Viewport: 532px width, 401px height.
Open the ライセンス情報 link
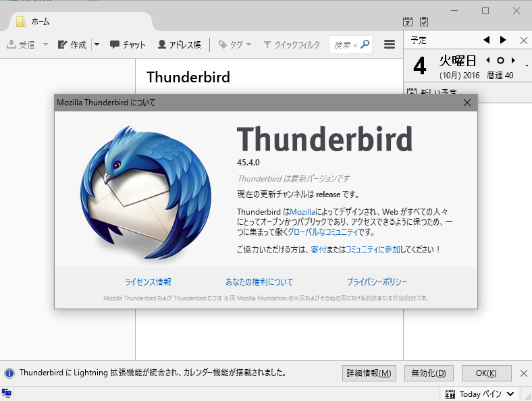click(149, 282)
